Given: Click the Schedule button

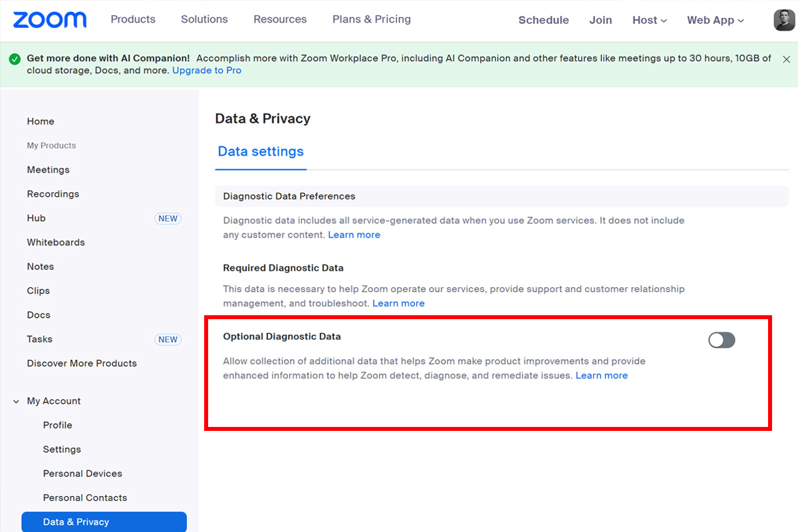Looking at the screenshot, I should tap(543, 20).
